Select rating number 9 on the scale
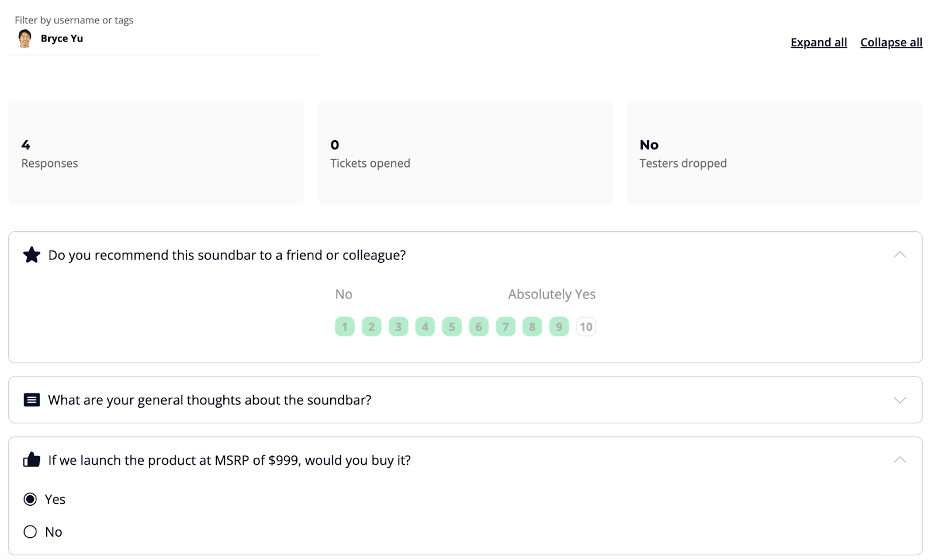The image size is (935, 560). click(559, 327)
